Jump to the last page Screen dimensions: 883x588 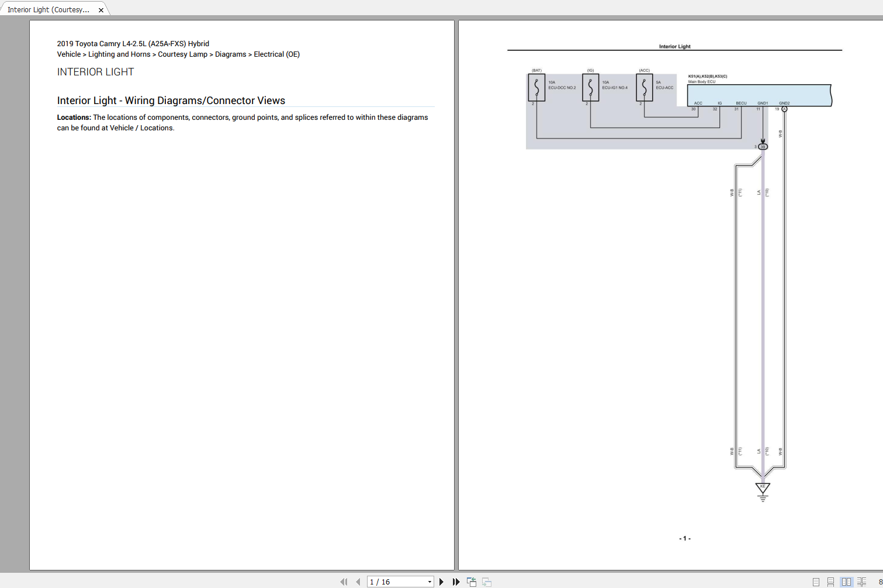tap(456, 582)
